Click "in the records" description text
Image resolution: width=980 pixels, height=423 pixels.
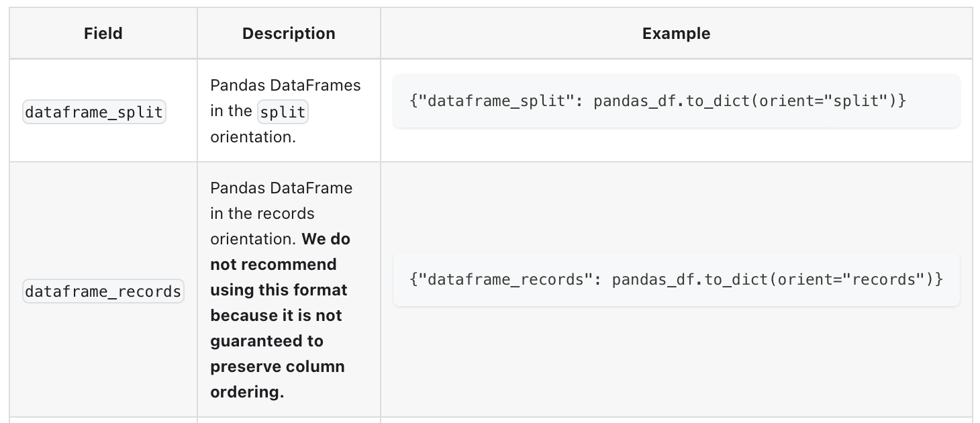click(x=262, y=214)
